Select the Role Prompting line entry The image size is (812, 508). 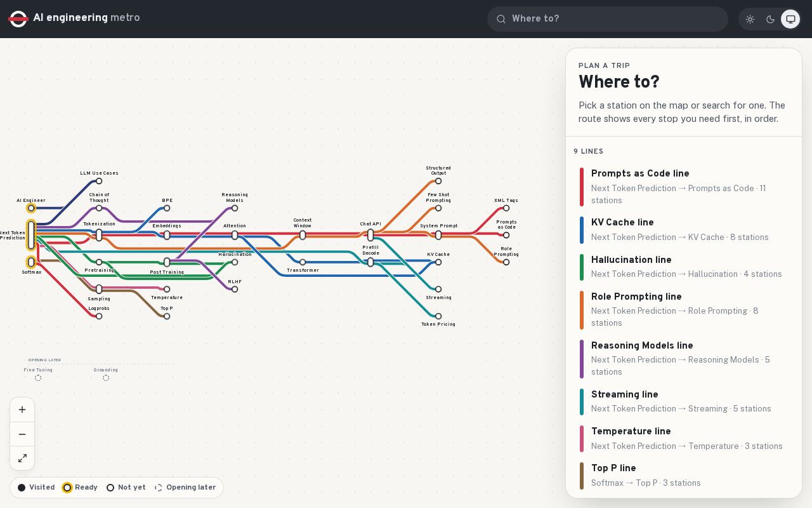(684, 310)
